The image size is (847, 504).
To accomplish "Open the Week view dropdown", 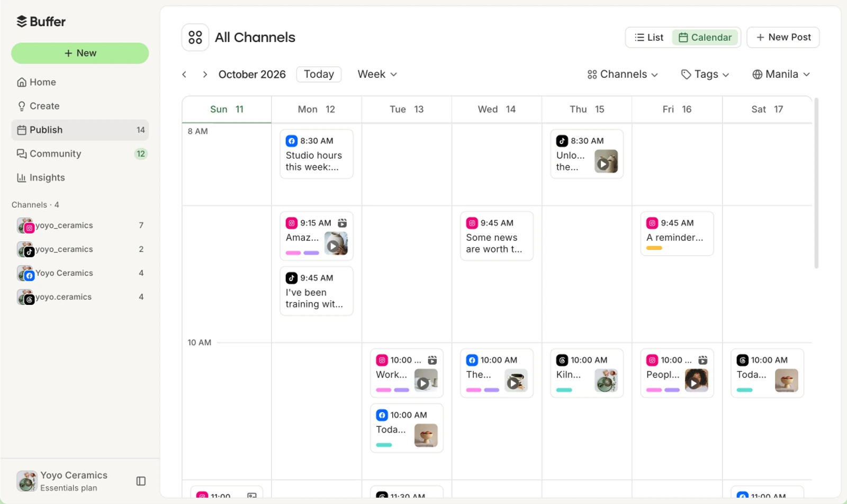I will click(377, 74).
